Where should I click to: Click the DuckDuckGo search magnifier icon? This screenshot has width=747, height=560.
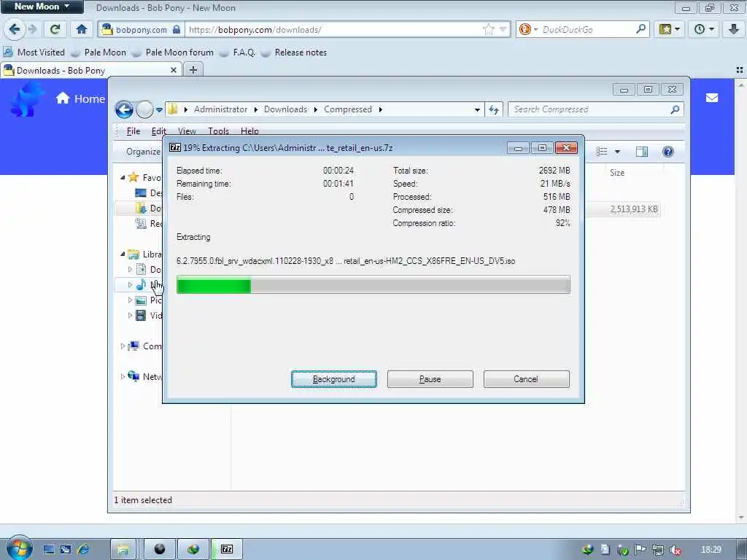pyautogui.click(x=640, y=29)
